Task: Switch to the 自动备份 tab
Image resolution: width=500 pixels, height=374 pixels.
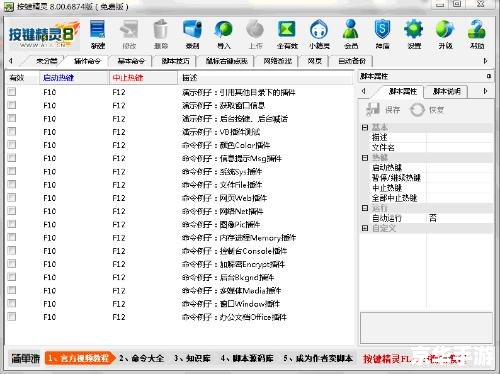Action: coord(352,61)
